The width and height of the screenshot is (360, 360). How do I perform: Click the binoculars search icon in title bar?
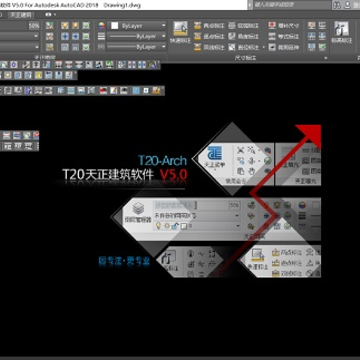(x=337, y=5)
